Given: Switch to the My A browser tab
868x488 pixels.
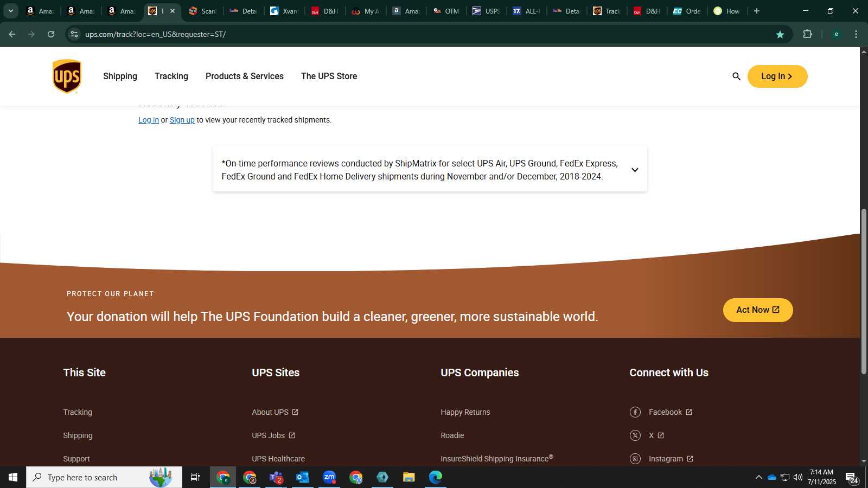Looking at the screenshot, I should pyautogui.click(x=365, y=11).
